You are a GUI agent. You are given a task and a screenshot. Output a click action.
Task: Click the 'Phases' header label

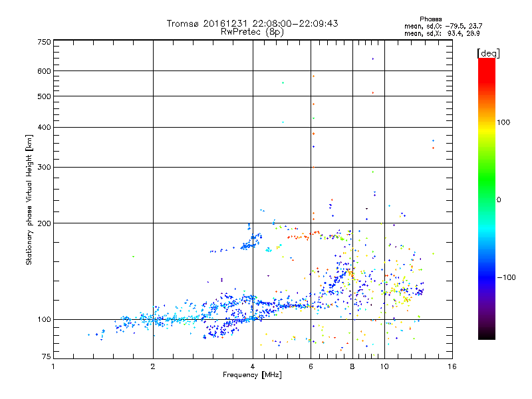tap(430, 19)
